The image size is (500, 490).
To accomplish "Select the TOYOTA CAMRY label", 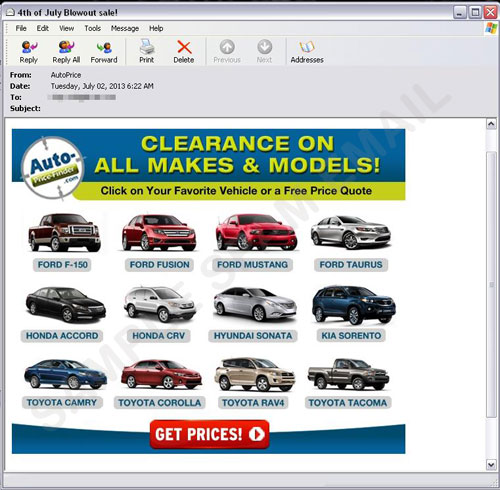I will click(x=62, y=403).
